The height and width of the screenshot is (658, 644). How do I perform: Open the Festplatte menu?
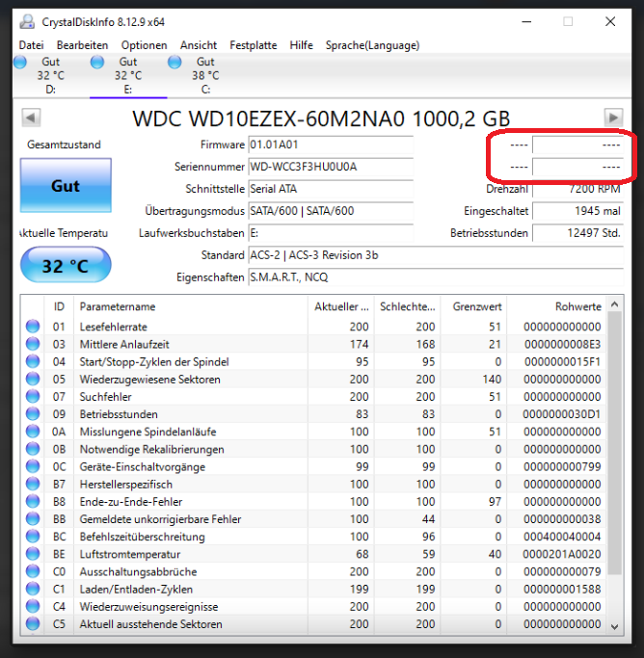point(254,45)
